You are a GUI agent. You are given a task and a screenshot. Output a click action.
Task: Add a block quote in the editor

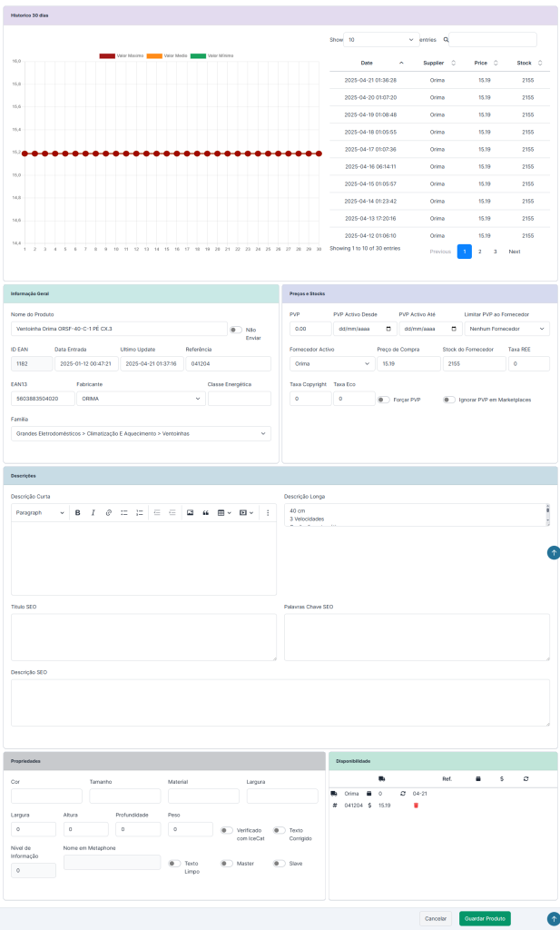[x=206, y=513]
